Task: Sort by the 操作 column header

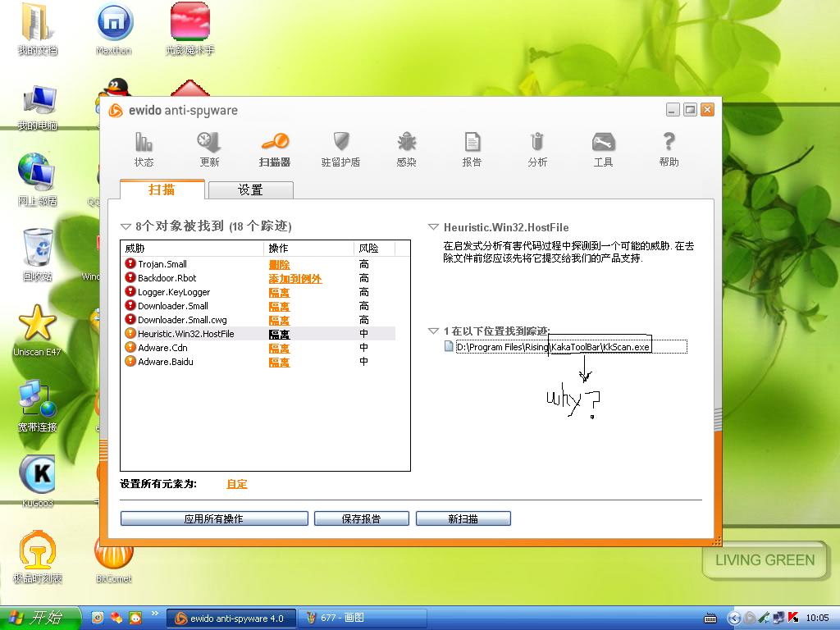Action: point(308,248)
